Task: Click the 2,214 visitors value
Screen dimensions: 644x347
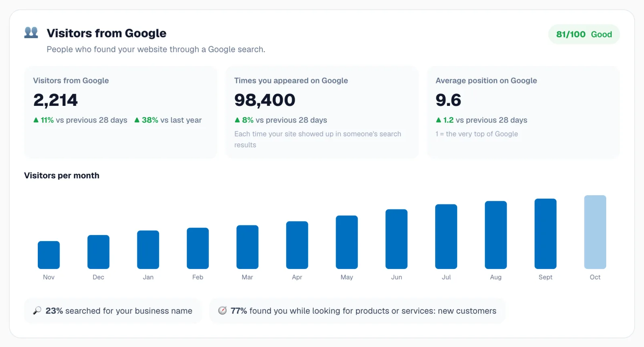Action: point(56,100)
